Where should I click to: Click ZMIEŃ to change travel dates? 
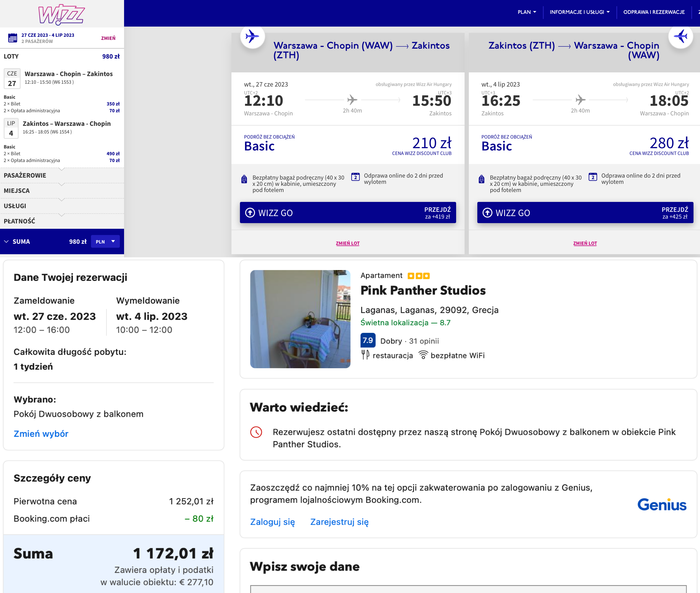pos(108,38)
